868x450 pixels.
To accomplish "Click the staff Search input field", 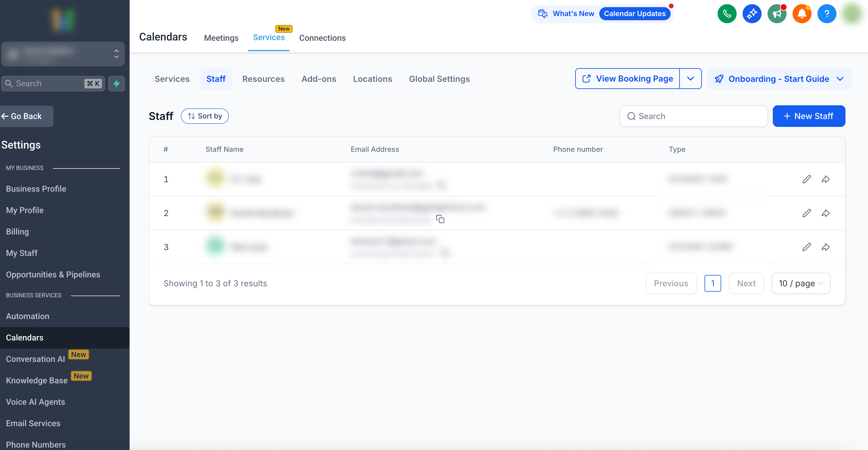I will 694,116.
